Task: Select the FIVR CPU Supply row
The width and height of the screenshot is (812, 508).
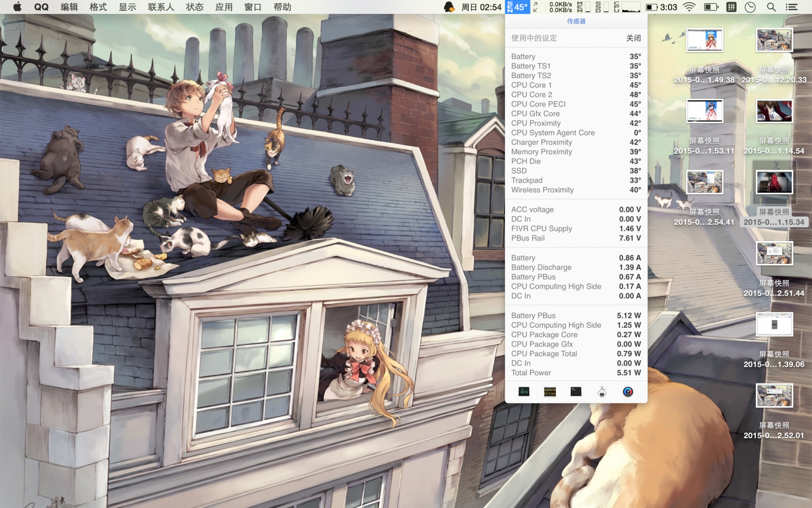Action: click(576, 229)
